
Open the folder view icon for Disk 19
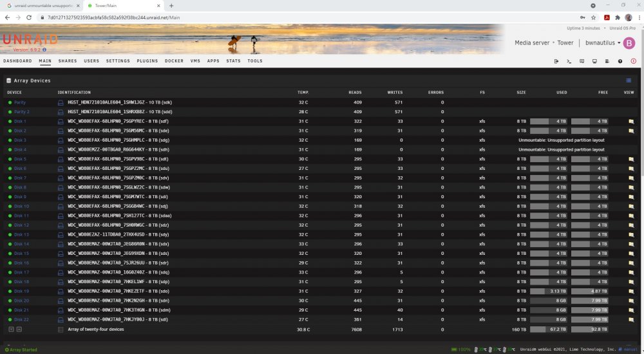coord(631,292)
